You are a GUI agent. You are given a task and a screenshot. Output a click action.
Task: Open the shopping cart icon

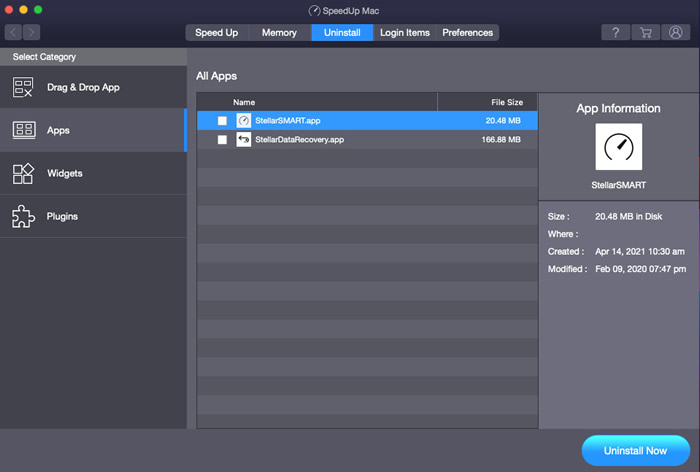pyautogui.click(x=646, y=32)
